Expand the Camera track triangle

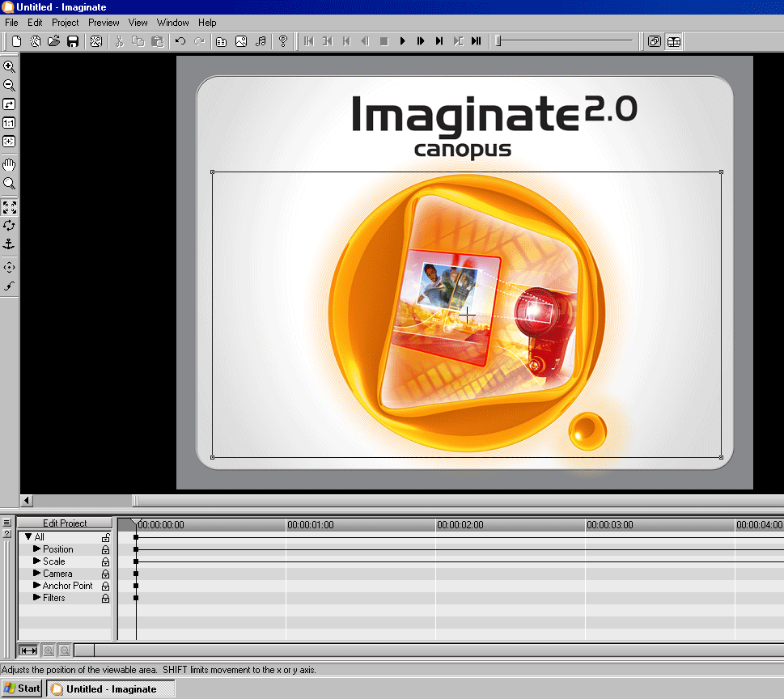[x=36, y=573]
